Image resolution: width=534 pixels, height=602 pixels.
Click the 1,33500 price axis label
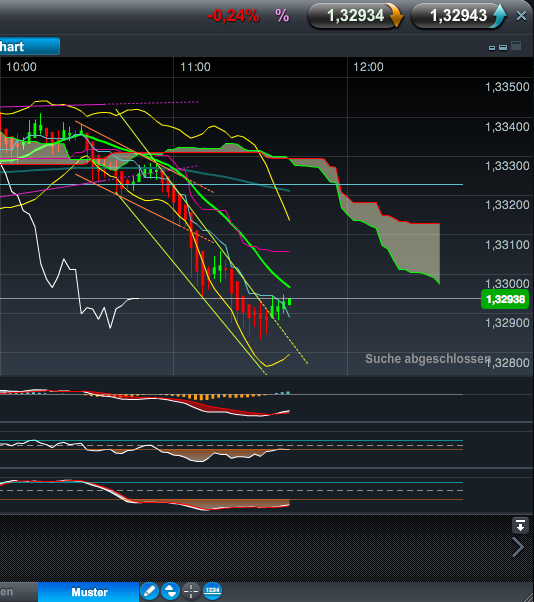coord(507,87)
